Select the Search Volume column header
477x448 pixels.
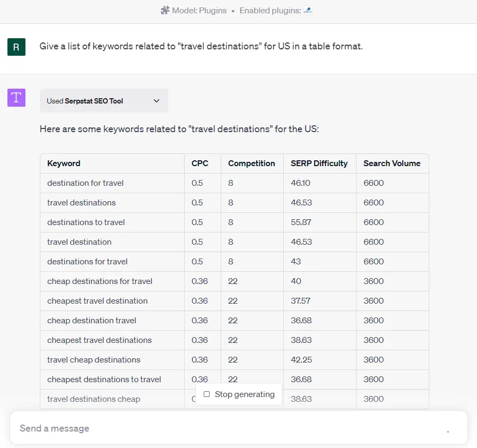(392, 163)
